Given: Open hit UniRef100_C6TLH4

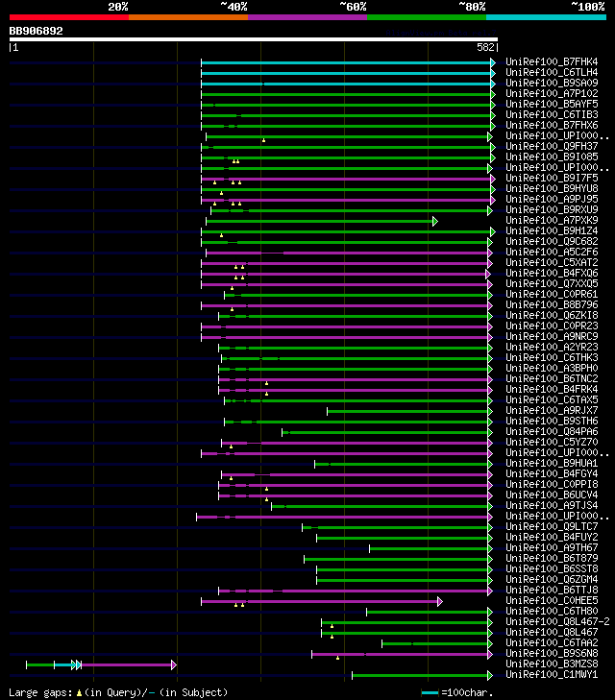Looking at the screenshot, I should coord(552,72).
